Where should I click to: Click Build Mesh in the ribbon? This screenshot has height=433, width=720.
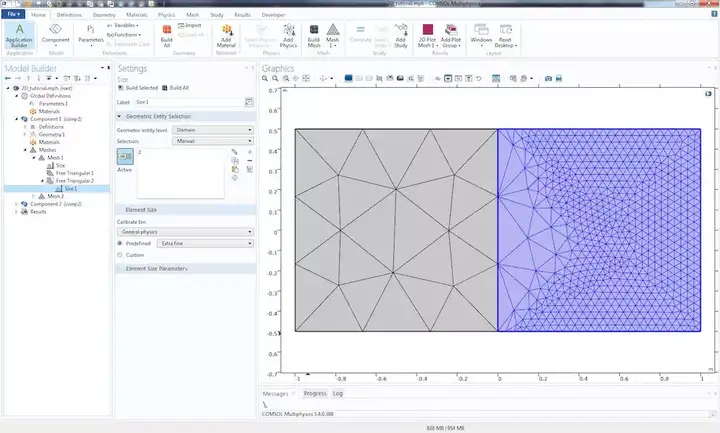[x=314, y=36]
